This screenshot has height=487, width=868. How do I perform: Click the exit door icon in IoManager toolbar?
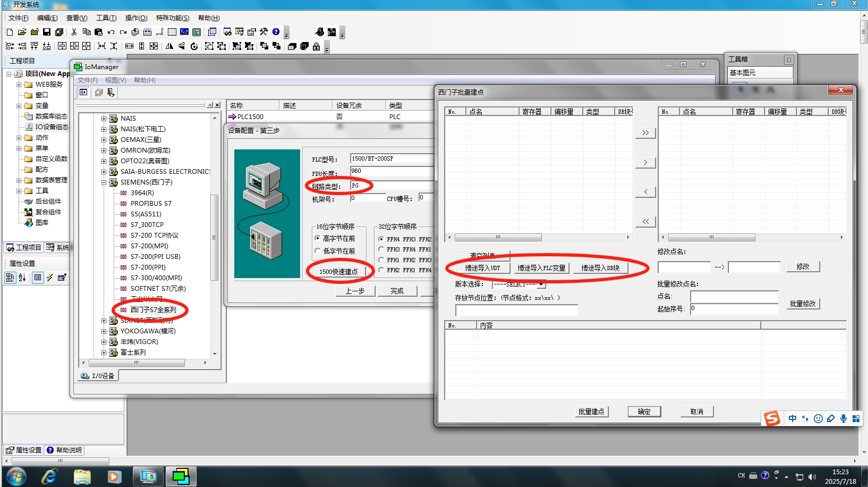tap(110, 93)
